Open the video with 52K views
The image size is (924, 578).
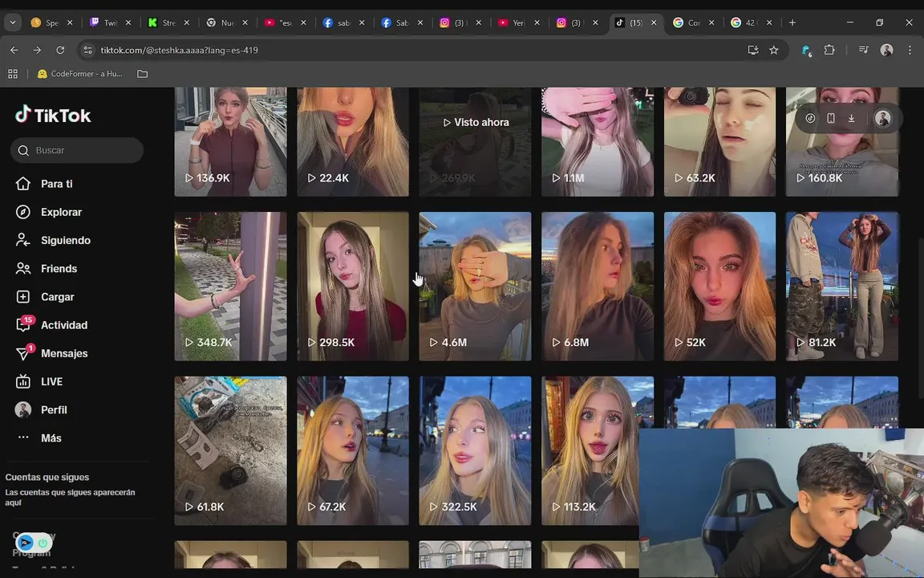[719, 286]
